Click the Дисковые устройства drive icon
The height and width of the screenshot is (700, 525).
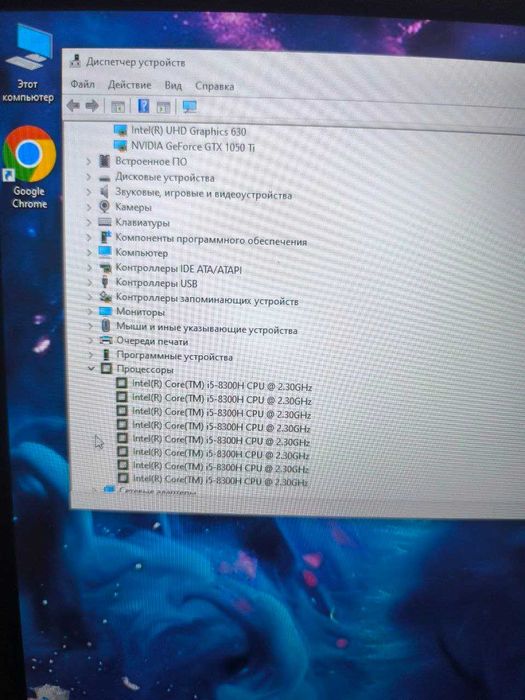pos(104,178)
